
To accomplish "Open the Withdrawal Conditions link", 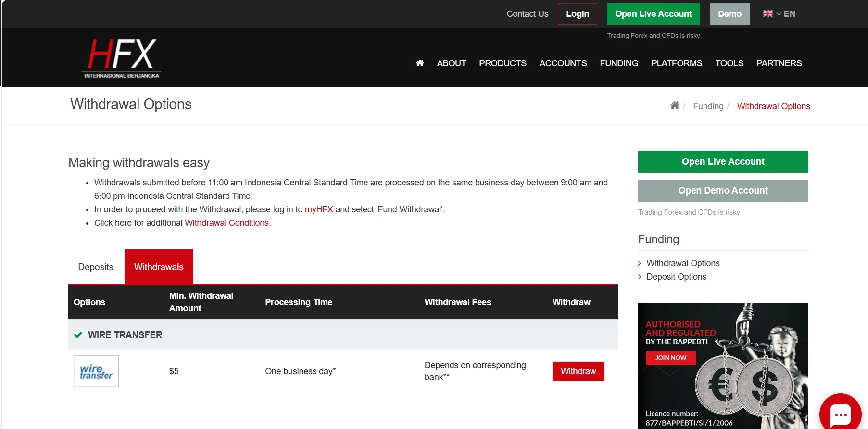I will click(x=226, y=223).
